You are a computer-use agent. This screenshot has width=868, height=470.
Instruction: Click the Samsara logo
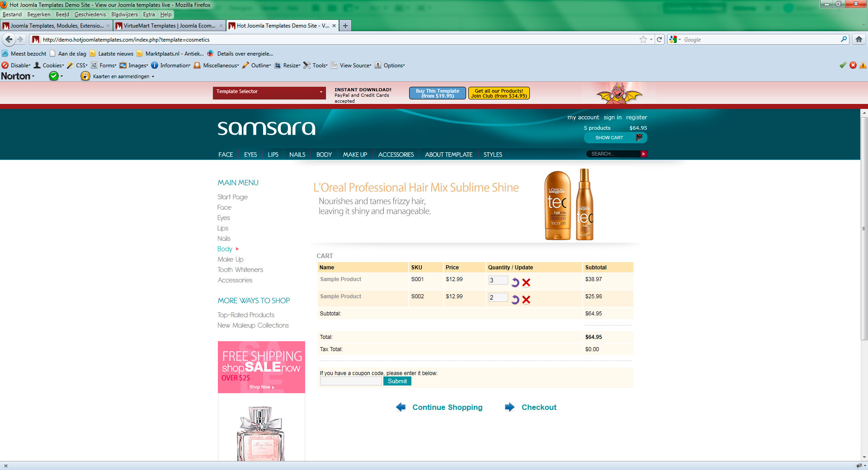(266, 128)
